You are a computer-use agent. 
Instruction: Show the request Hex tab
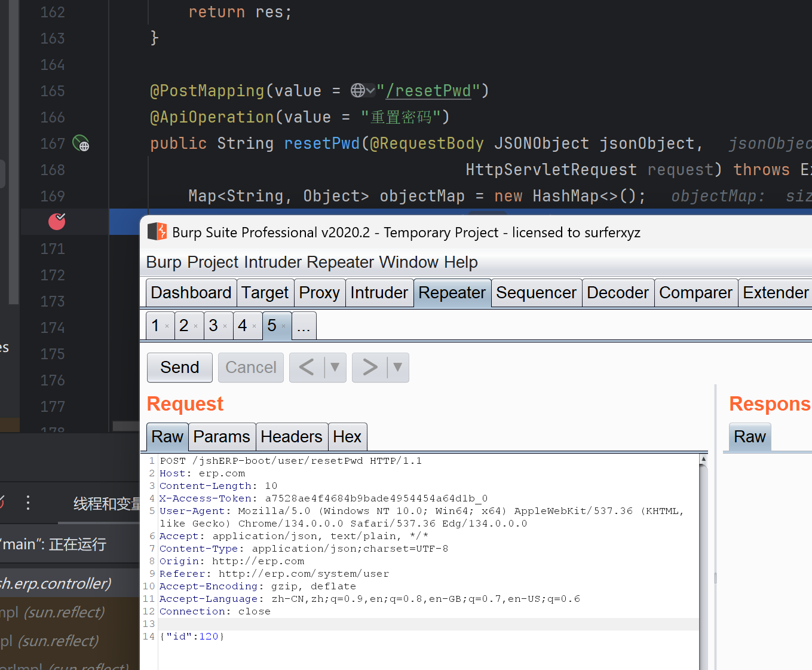(x=347, y=437)
